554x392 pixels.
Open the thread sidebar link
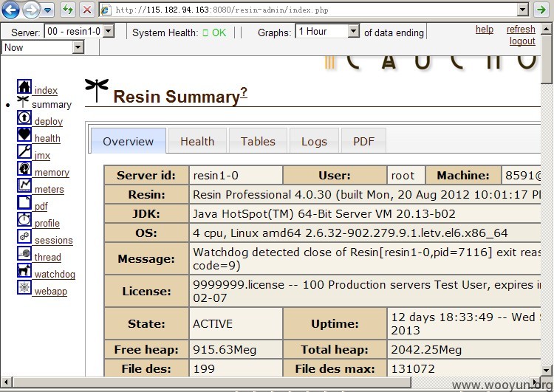coord(48,257)
